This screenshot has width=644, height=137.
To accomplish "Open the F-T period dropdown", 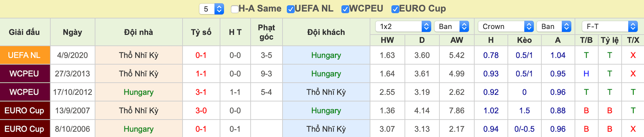I will click(x=609, y=26).
